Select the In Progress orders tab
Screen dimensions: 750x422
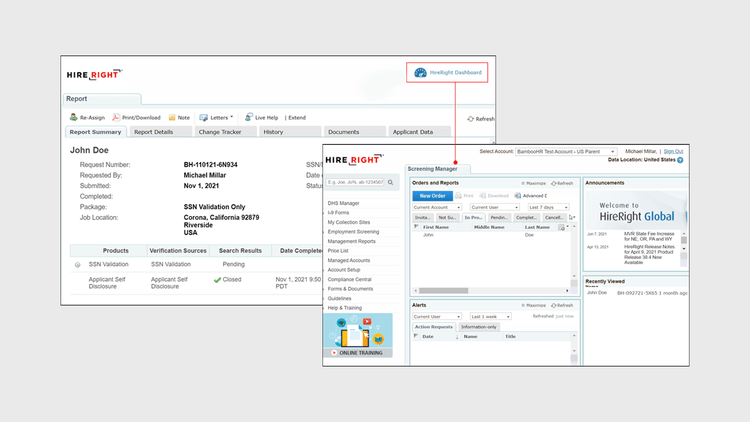point(473,218)
